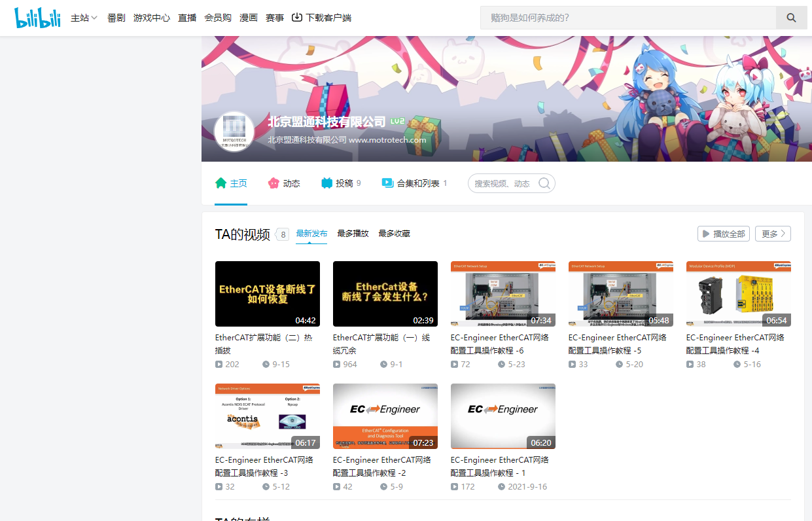
Task: Open title EtherCAT扩展功能（一）线缆冗余
Action: (381, 344)
